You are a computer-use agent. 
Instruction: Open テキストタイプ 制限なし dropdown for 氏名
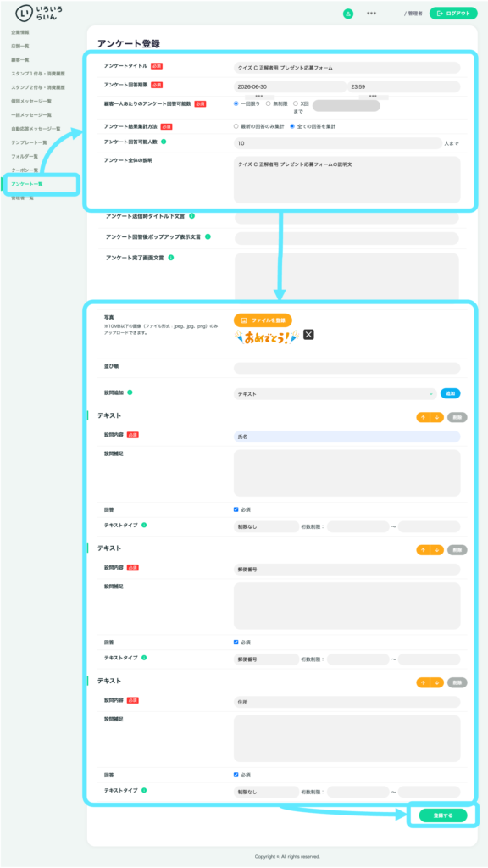click(x=266, y=527)
